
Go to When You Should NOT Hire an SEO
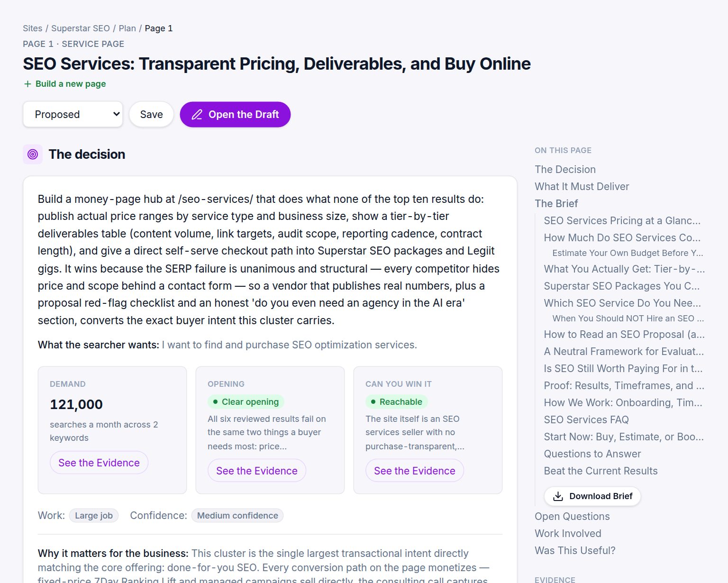[628, 319]
